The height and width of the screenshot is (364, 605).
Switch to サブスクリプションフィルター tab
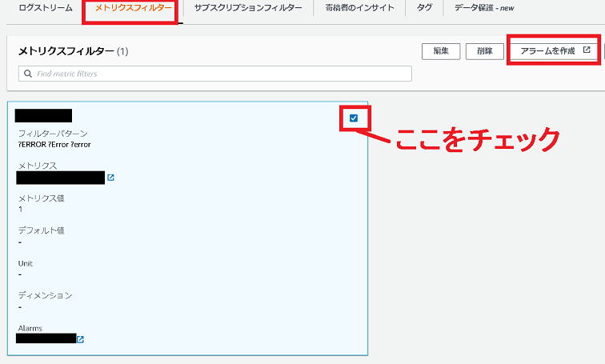248,8
